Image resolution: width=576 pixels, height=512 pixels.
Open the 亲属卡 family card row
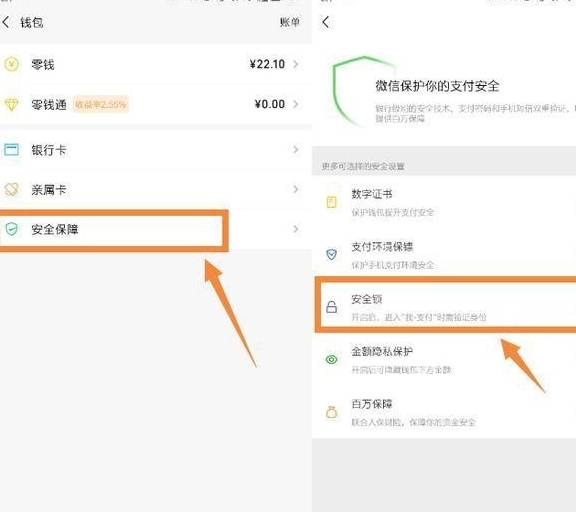click(156, 190)
